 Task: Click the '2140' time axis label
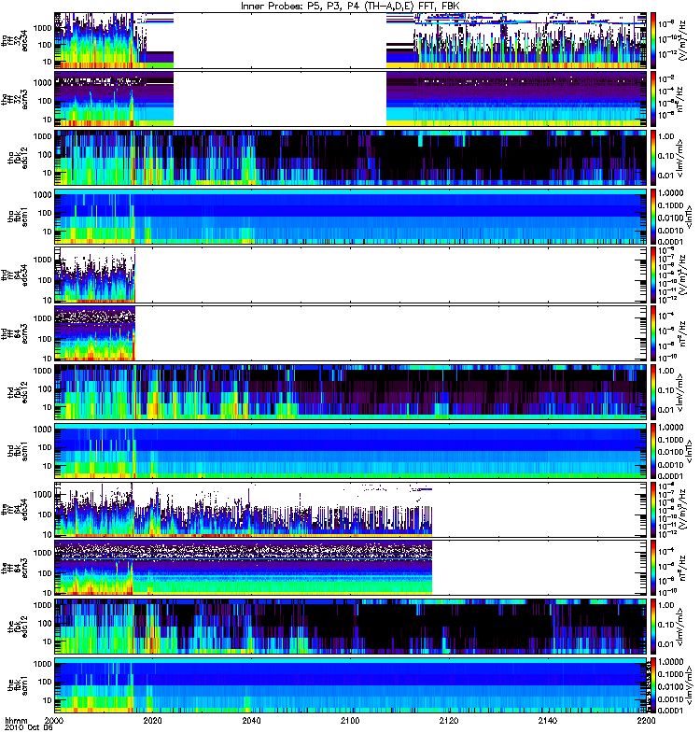point(548,720)
